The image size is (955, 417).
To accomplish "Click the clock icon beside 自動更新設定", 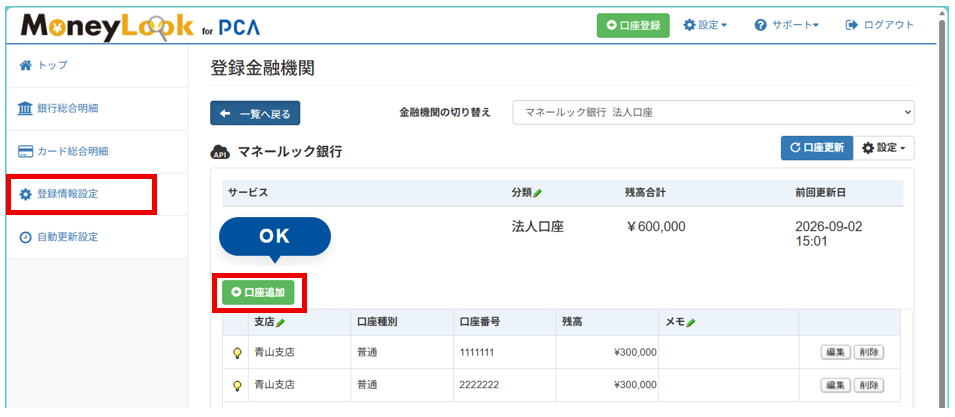I will [25, 237].
